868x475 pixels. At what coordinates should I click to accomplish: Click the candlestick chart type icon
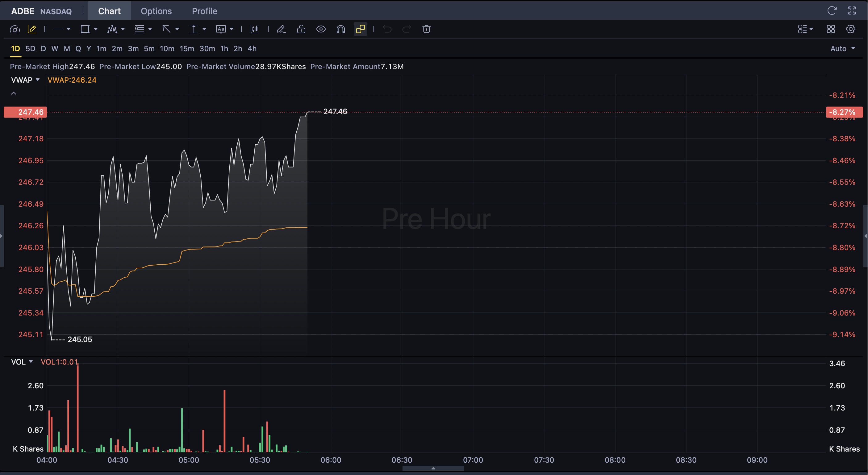tap(255, 29)
